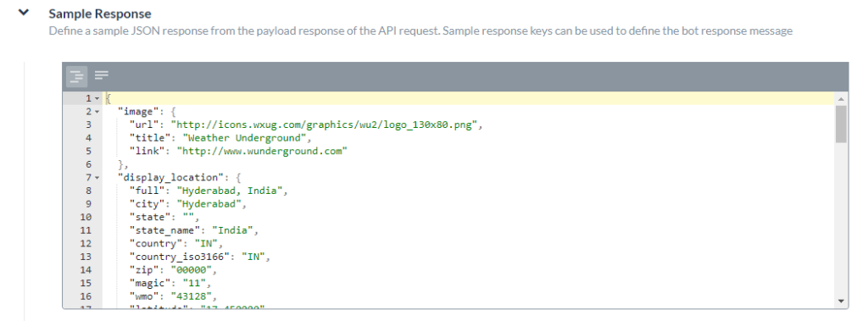Click the "country" key on line 12
The width and height of the screenshot is (868, 321).
tap(156, 244)
